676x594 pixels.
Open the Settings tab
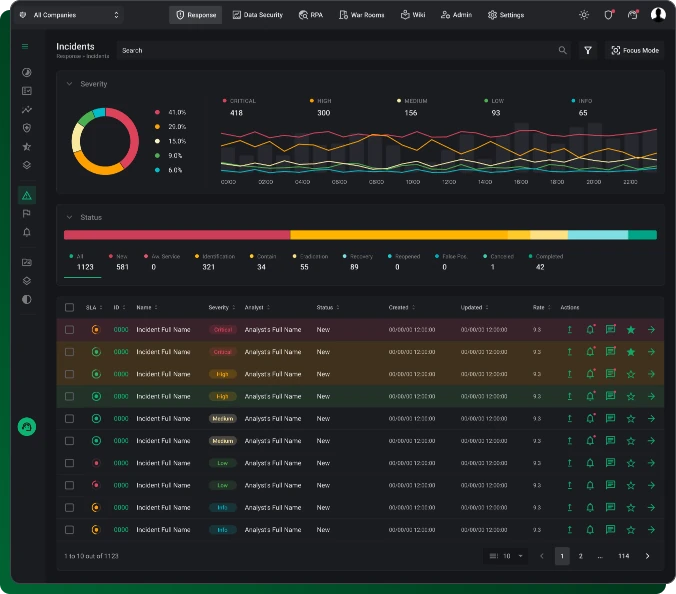506,15
